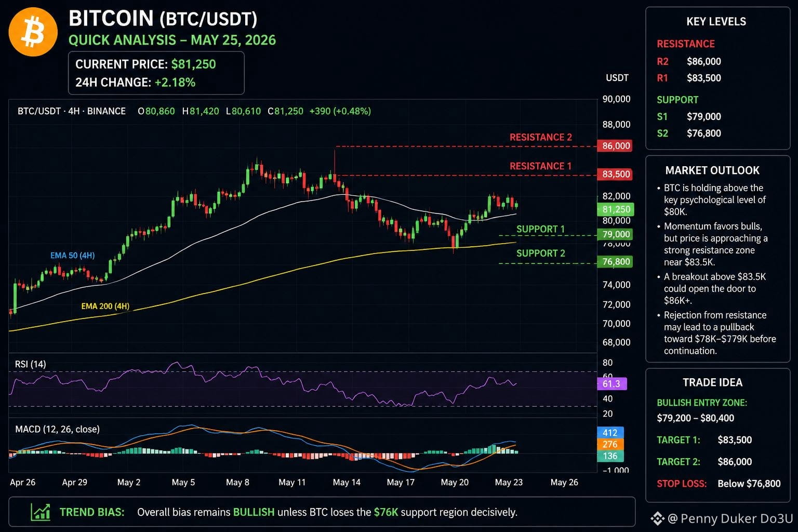Click the bullet starting 'Momentum favors bulls'
The image size is (798, 532).
click(x=712, y=244)
